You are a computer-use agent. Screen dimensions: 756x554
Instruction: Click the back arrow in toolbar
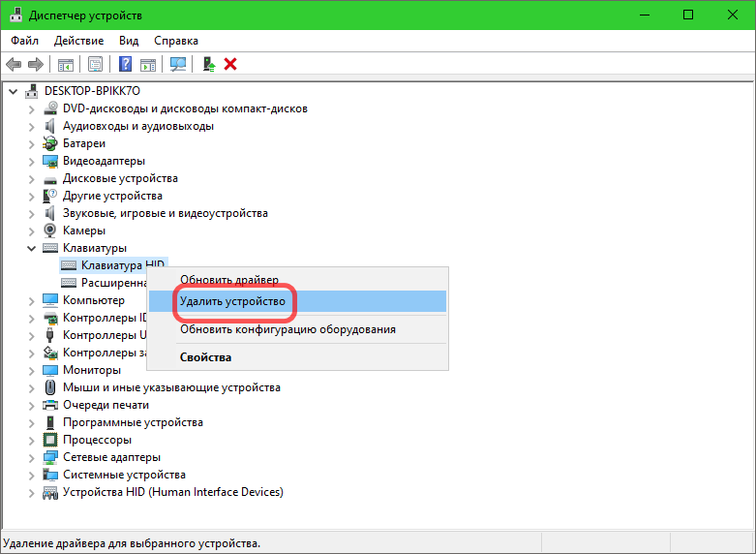(14, 64)
